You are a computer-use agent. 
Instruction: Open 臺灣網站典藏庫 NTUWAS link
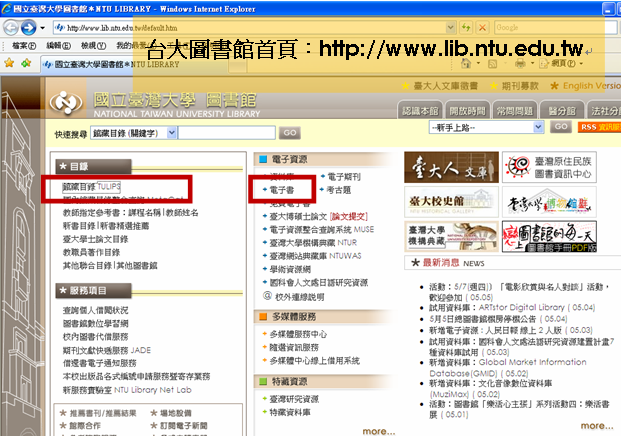(315, 256)
